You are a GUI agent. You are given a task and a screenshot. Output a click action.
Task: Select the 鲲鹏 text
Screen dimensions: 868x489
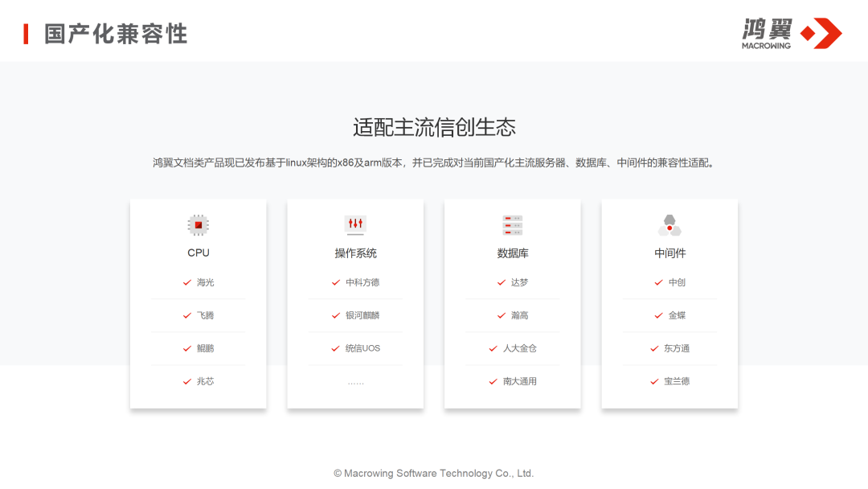206,348
